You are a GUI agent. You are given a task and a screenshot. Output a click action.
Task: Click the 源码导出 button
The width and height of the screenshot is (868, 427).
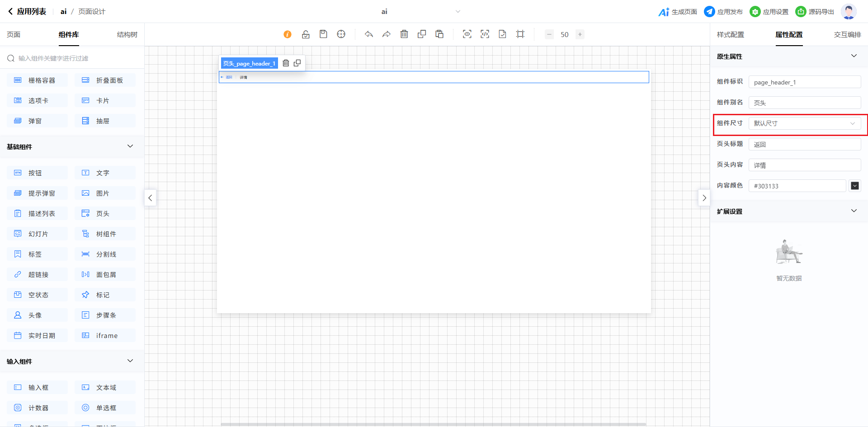click(815, 12)
